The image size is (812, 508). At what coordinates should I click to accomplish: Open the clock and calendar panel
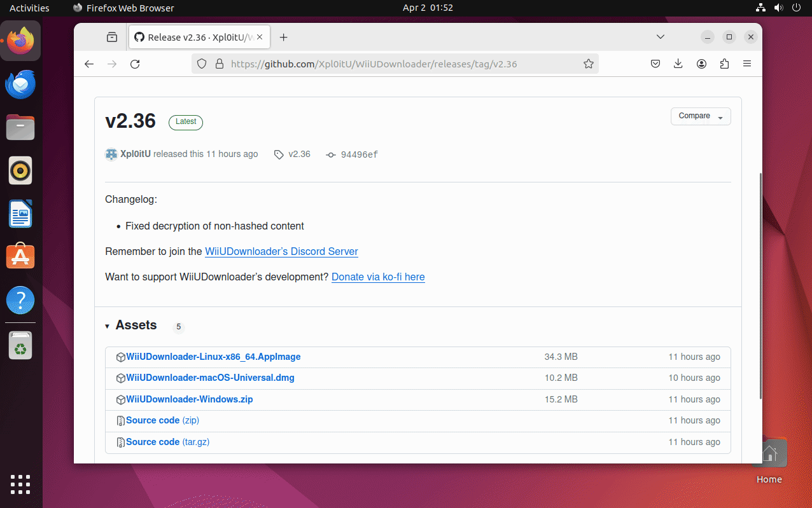pos(428,8)
